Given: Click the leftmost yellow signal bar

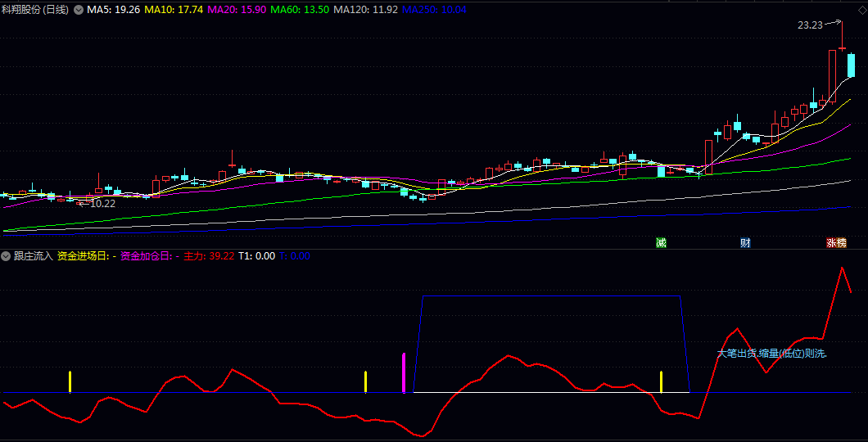Looking at the screenshot, I should point(70,381).
